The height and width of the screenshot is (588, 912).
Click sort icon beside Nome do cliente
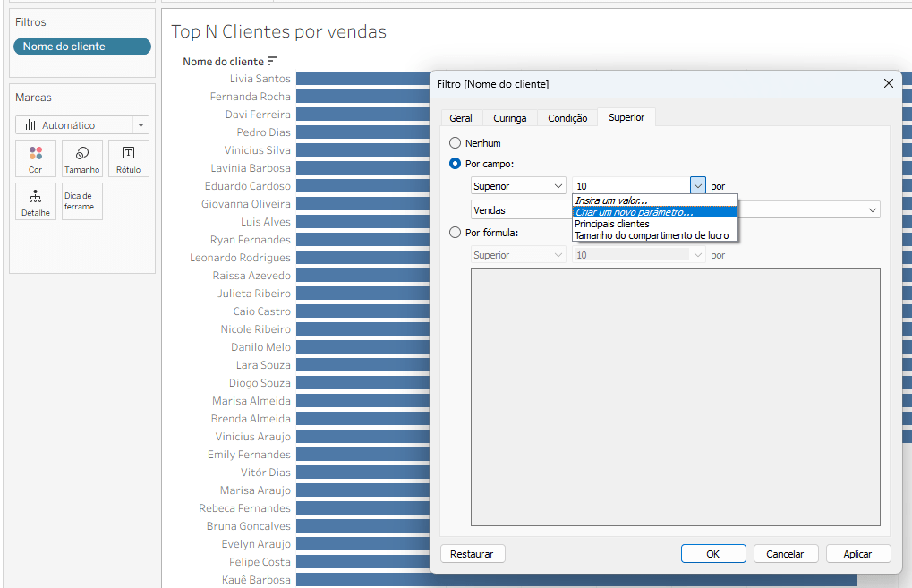pos(272,61)
